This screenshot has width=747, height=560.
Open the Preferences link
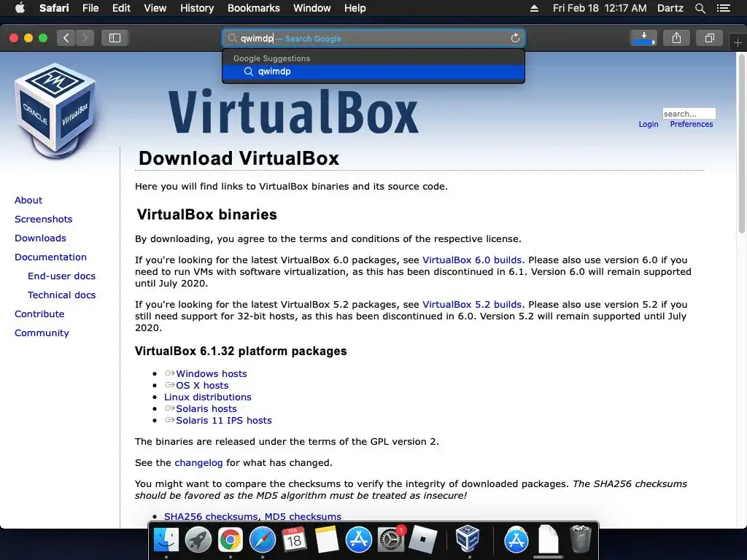pos(692,124)
